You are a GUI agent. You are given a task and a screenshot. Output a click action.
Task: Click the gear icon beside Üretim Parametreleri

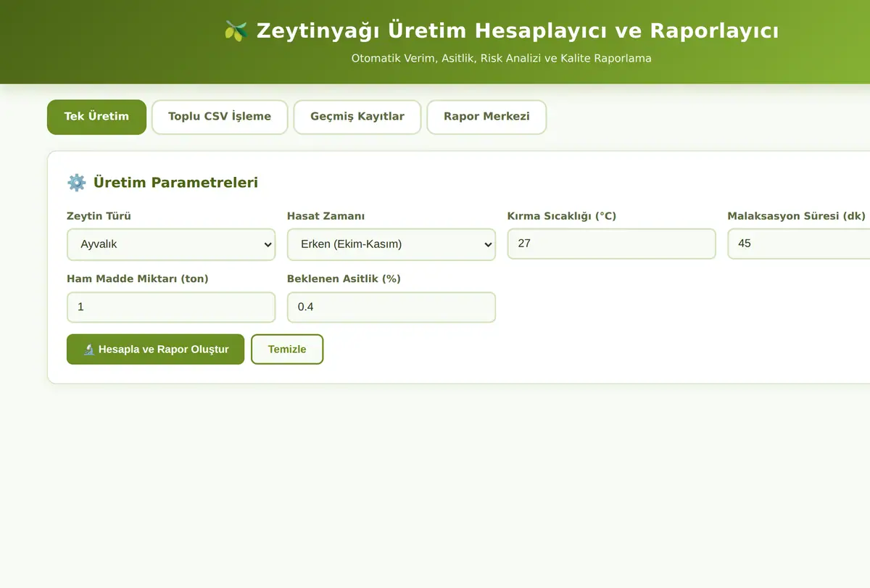[76, 183]
